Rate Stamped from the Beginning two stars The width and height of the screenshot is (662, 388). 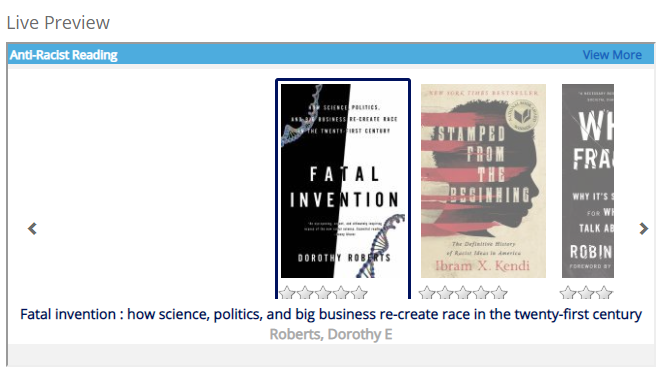click(x=445, y=293)
